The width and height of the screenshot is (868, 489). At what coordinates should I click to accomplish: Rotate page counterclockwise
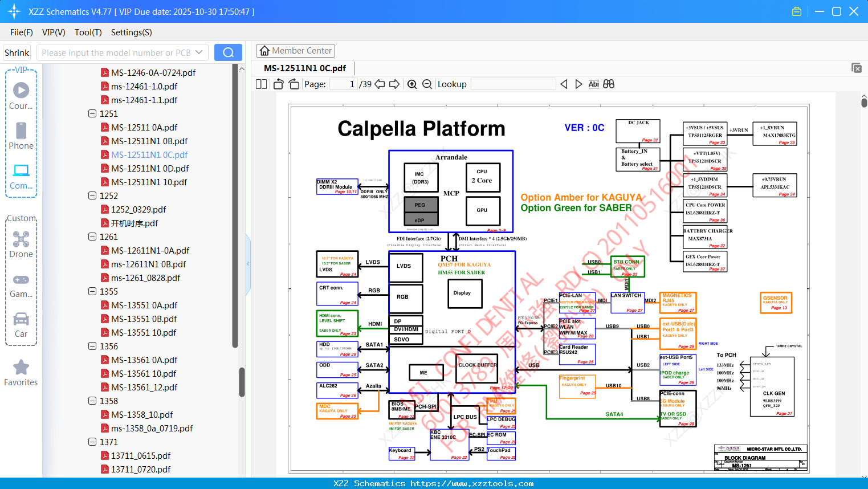(279, 84)
